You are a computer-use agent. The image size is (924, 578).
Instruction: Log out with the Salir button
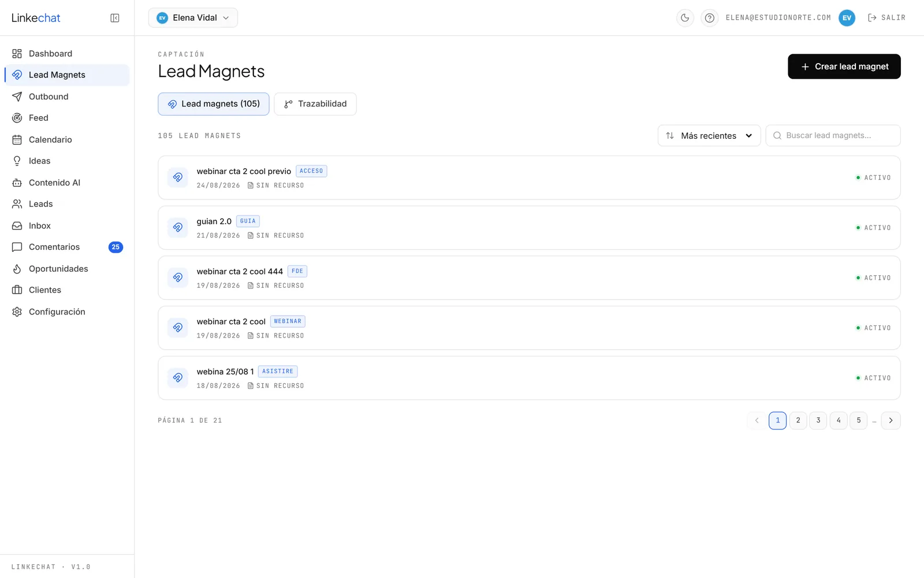point(886,18)
